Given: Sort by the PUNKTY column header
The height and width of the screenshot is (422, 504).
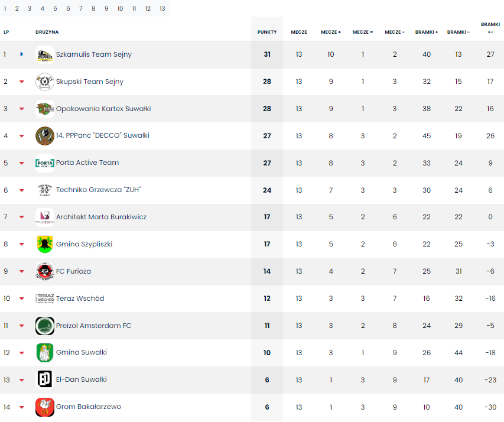Looking at the screenshot, I should 267,32.
